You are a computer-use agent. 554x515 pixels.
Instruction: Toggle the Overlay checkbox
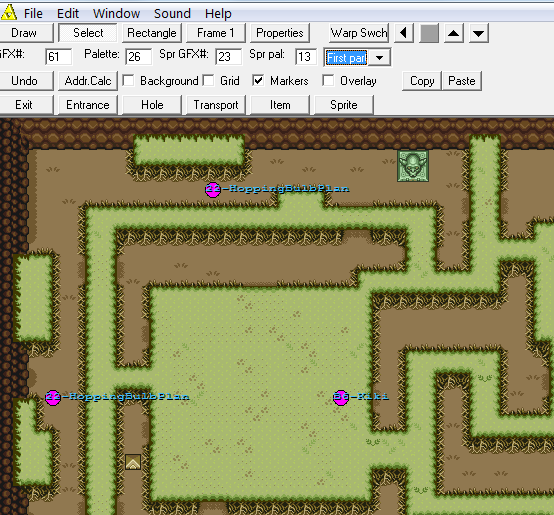click(x=328, y=81)
